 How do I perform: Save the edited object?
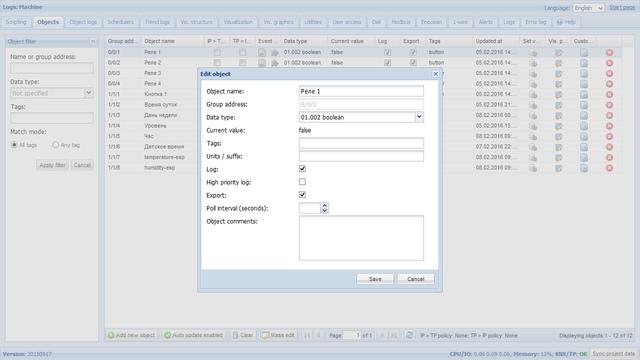(375, 279)
